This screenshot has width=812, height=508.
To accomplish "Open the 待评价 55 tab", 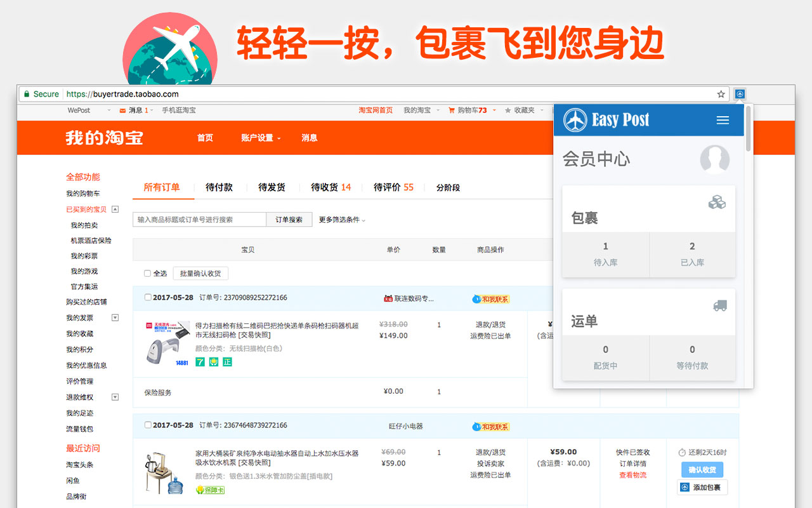I will 393,187.
